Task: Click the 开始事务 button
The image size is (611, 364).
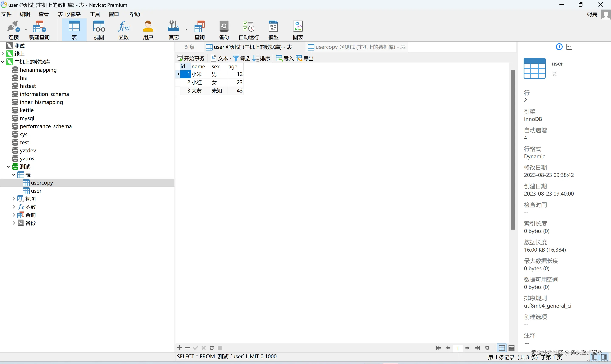Action: (191, 58)
